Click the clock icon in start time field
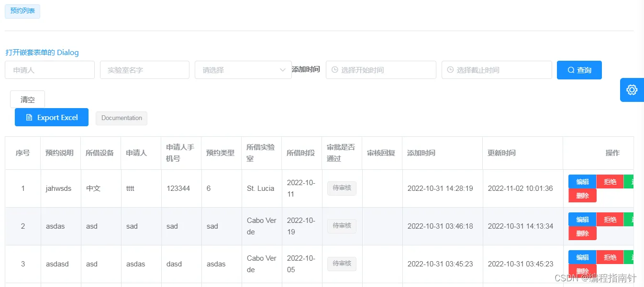644x287 pixels. click(335, 70)
